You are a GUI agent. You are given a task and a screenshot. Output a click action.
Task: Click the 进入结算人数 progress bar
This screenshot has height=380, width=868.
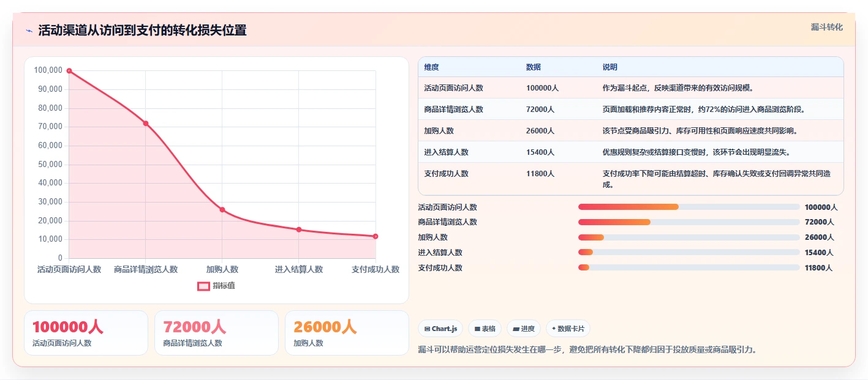pyautogui.click(x=689, y=252)
